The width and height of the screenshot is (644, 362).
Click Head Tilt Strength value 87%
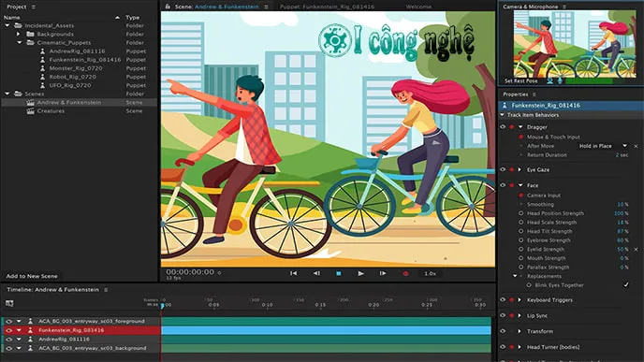pyautogui.click(x=622, y=231)
